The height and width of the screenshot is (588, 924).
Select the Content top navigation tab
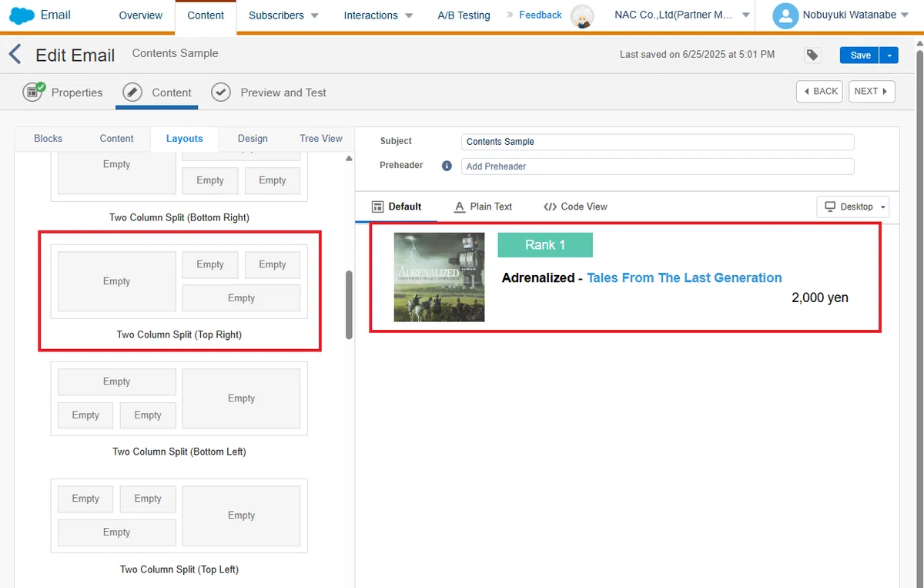click(206, 15)
